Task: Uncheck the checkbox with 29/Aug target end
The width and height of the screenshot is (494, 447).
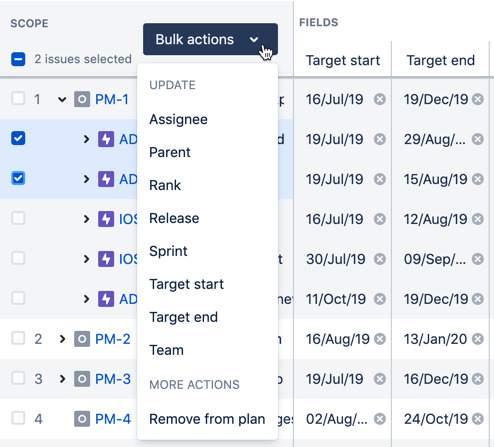Action: (x=18, y=138)
